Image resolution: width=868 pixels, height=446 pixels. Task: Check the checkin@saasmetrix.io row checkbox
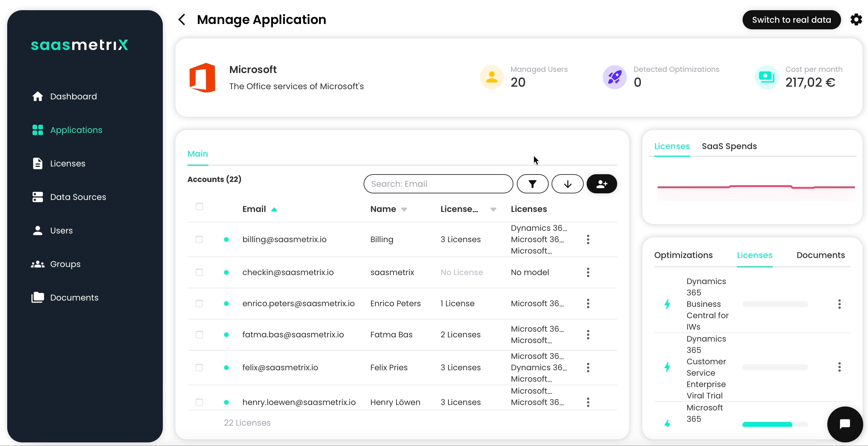pyautogui.click(x=199, y=272)
